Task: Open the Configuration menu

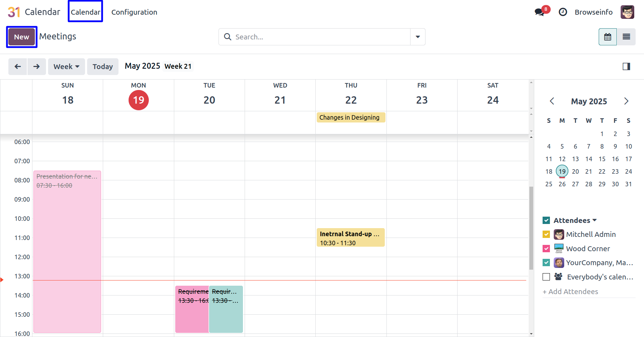Action: point(134,12)
